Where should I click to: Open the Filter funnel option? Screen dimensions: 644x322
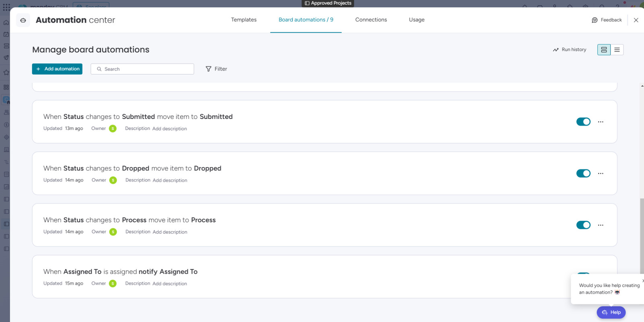[216, 69]
